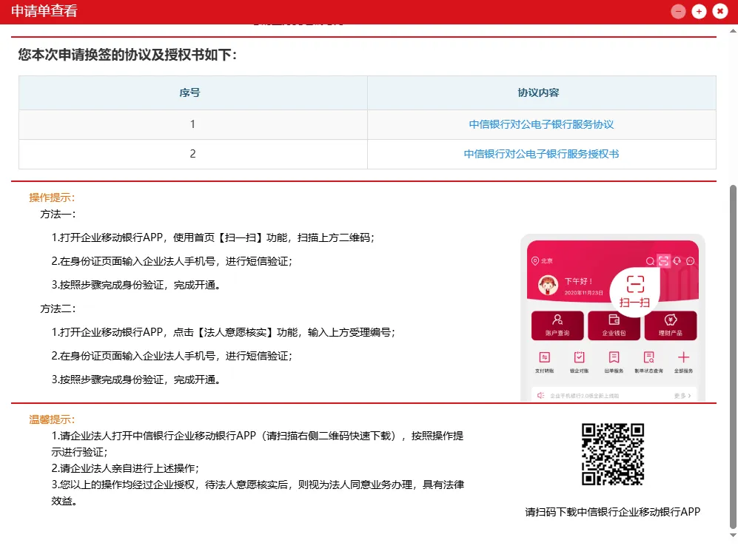Click the search magnifier icon in phone mockup

[x=650, y=261]
